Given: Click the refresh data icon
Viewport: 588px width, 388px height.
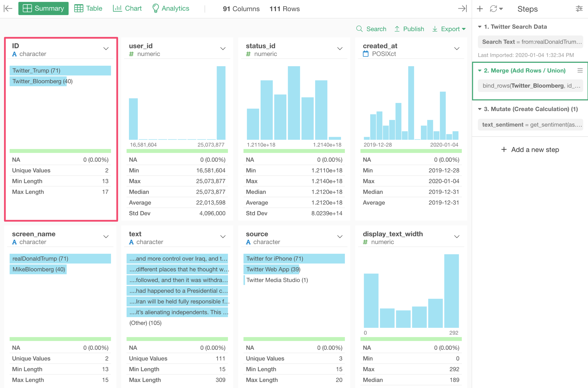Looking at the screenshot, I should pos(493,9).
